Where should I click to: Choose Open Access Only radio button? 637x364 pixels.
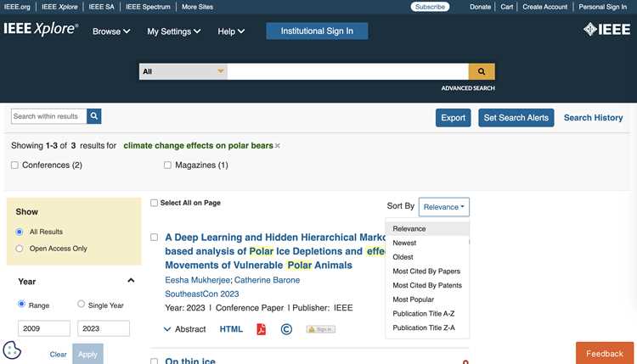(19, 249)
